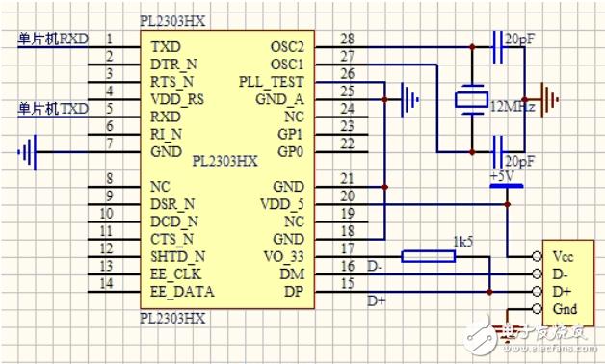Select the junction dot on DP wire
The width and height of the screenshot is (605, 364).
point(489,292)
